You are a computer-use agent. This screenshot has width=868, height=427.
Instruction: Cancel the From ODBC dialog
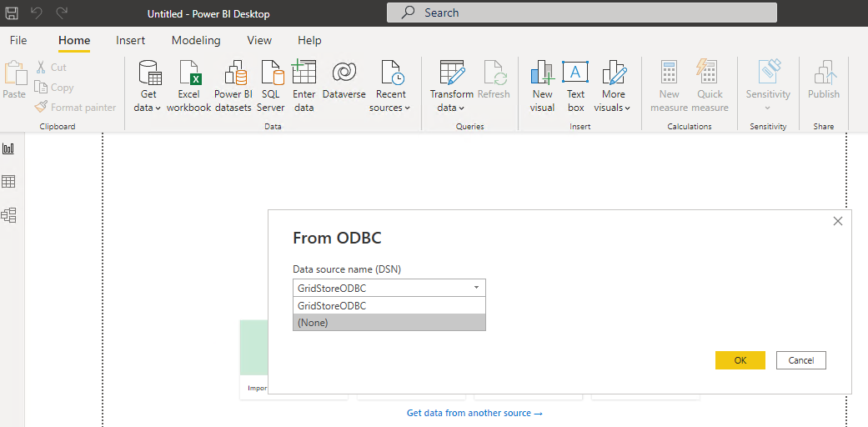(x=800, y=360)
